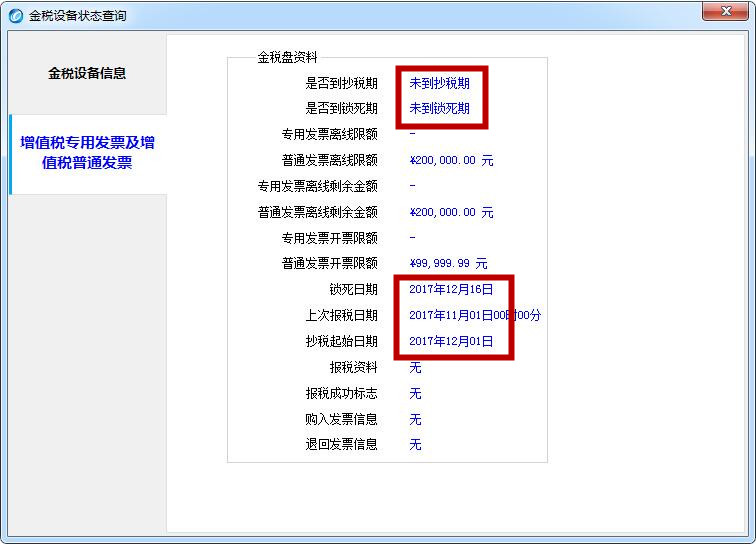Click the 报税资料 label
756x544 pixels.
coord(353,367)
